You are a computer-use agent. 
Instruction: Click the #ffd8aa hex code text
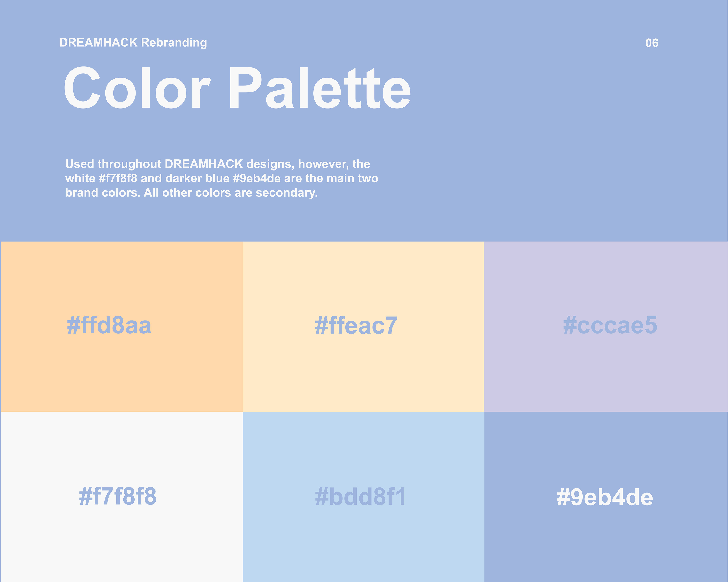coord(109,325)
